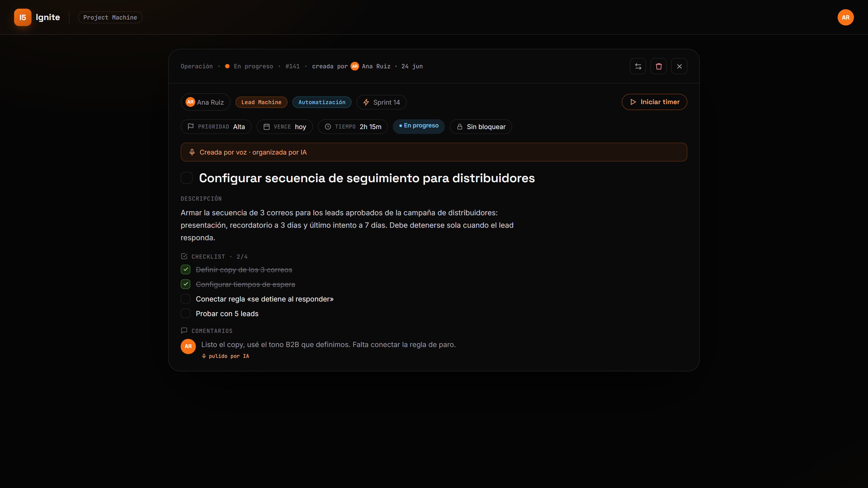The width and height of the screenshot is (868, 488).
Task: Click the 'En progreso' text in header
Action: tap(253, 66)
